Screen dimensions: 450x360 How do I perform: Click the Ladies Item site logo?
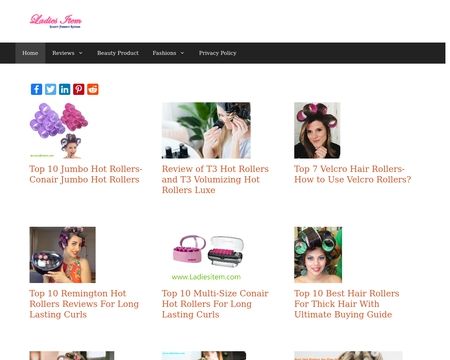[56, 21]
